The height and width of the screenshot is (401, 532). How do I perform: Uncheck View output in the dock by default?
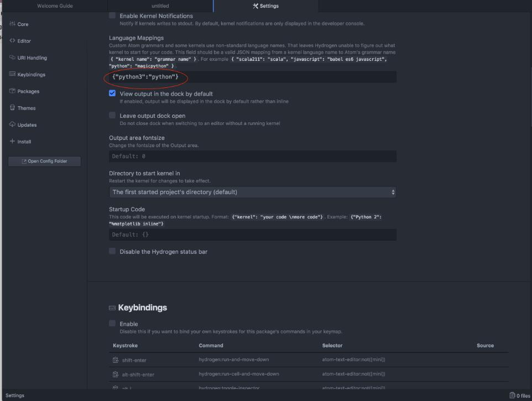(x=112, y=93)
